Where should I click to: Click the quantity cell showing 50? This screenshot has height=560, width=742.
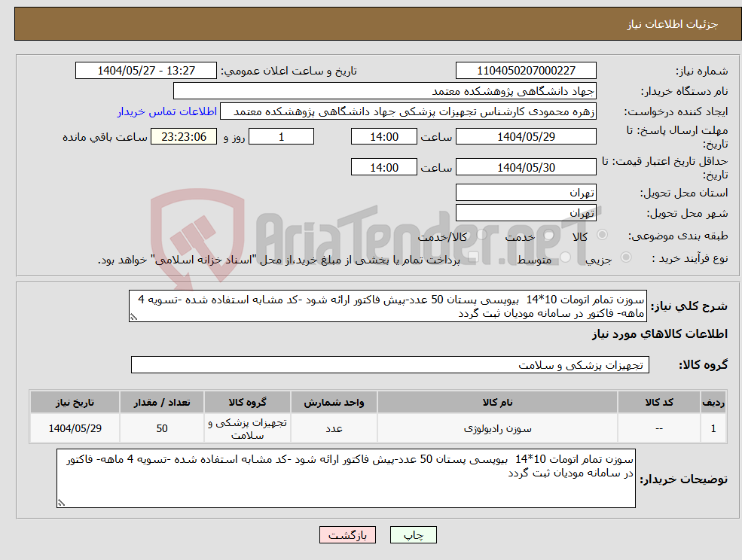tap(162, 428)
